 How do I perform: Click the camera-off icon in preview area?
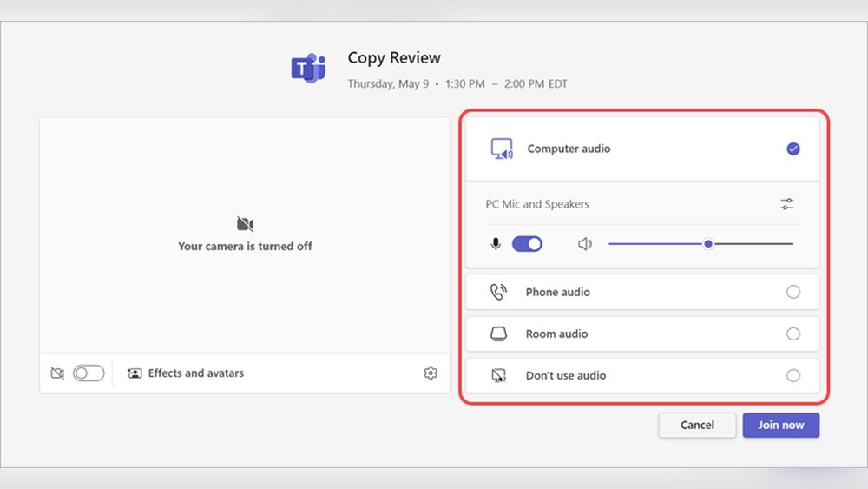click(x=246, y=224)
